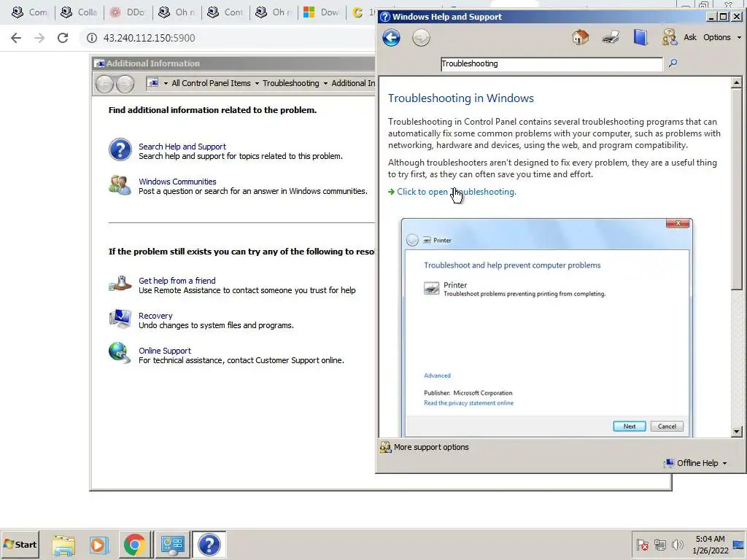Expand the Offline Help menu
Viewport: 747px width, 560px height.
click(696, 463)
